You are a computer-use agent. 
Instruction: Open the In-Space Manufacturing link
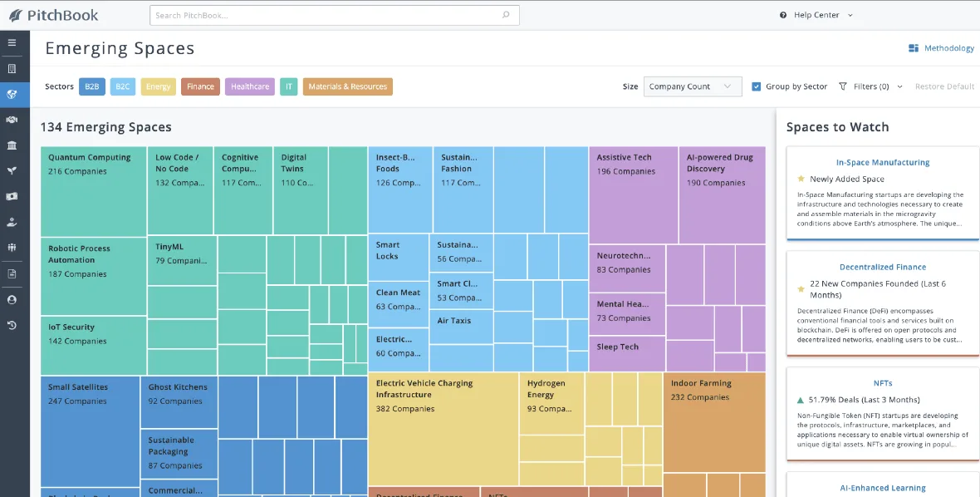pyautogui.click(x=883, y=163)
